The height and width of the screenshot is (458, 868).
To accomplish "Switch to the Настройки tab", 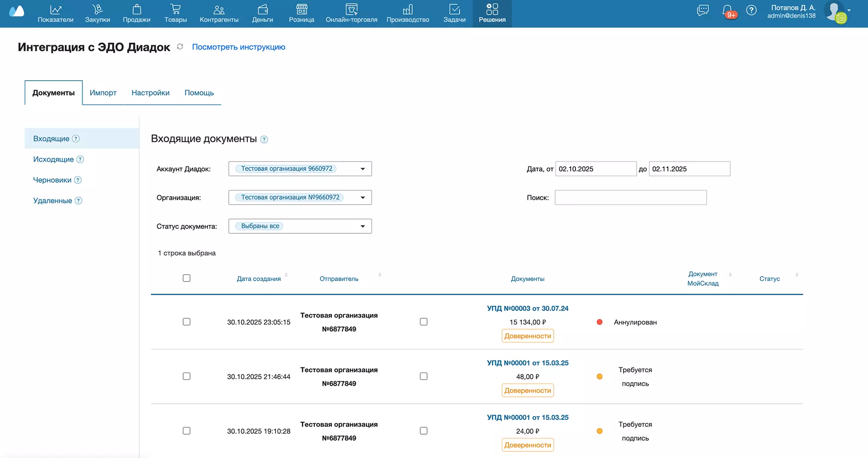I will click(x=150, y=93).
